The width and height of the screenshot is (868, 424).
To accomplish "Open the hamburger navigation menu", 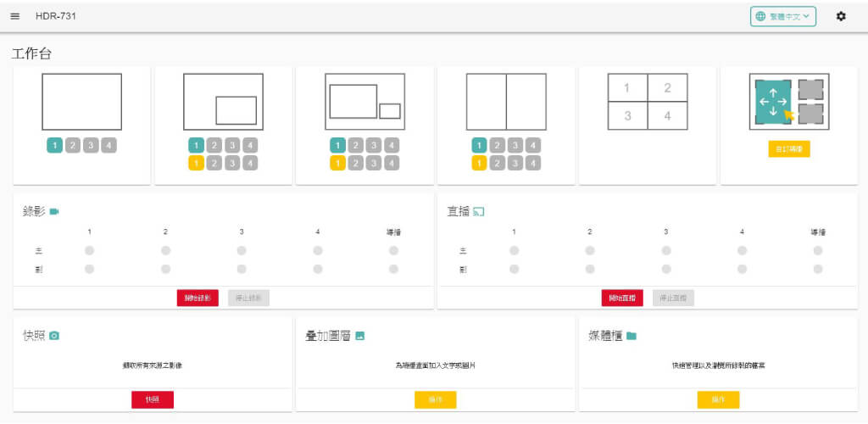I will [15, 16].
